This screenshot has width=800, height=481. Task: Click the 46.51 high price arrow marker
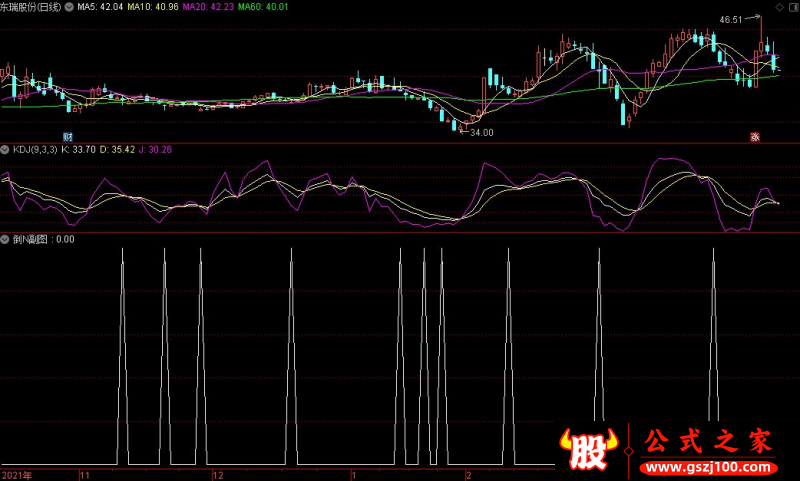coord(739,19)
